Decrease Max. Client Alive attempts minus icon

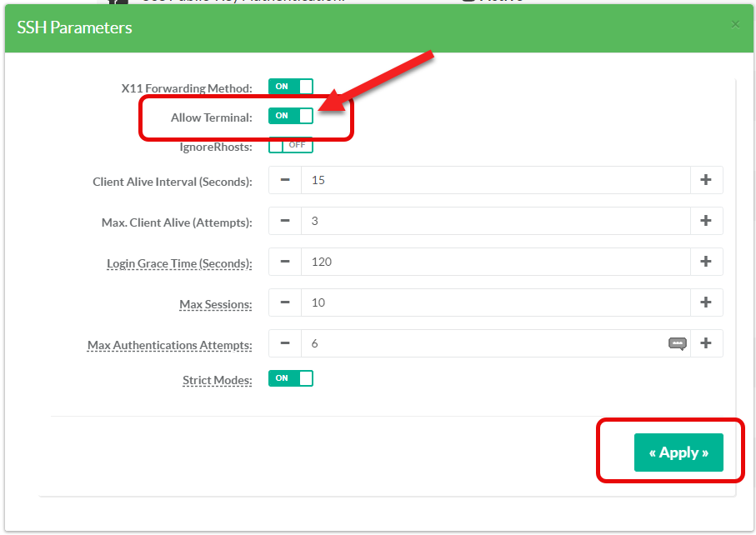[285, 221]
